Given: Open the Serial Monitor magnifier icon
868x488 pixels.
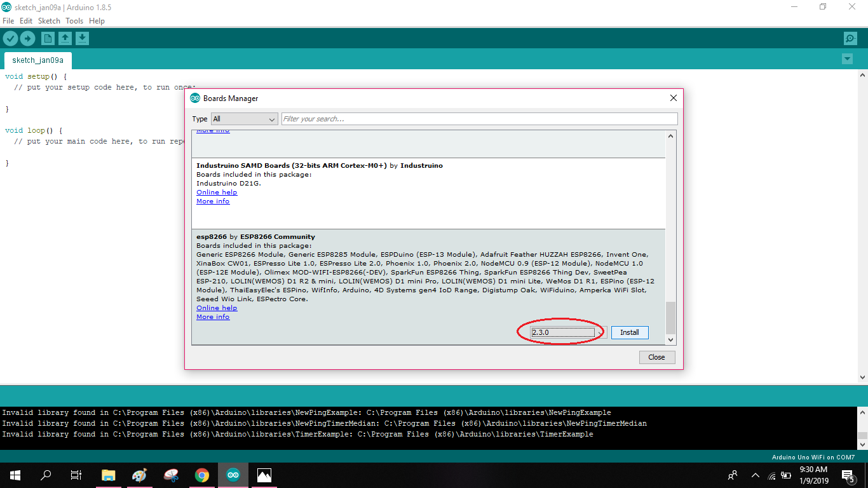Looking at the screenshot, I should (850, 39).
